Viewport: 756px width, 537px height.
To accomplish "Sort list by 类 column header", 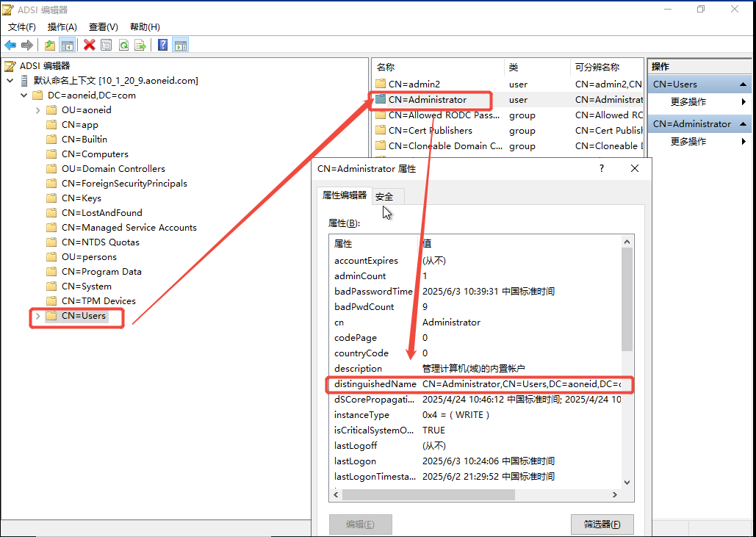I will 537,67.
